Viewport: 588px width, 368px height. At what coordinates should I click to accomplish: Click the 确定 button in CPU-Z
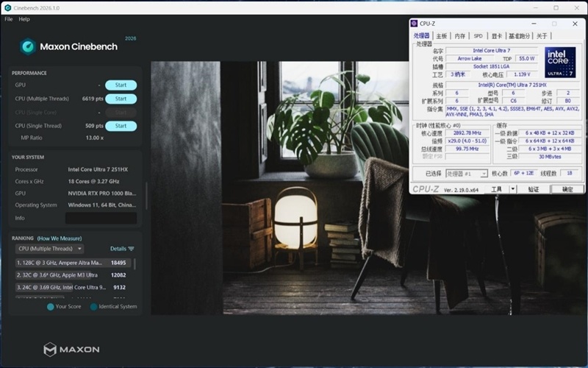pyautogui.click(x=567, y=189)
